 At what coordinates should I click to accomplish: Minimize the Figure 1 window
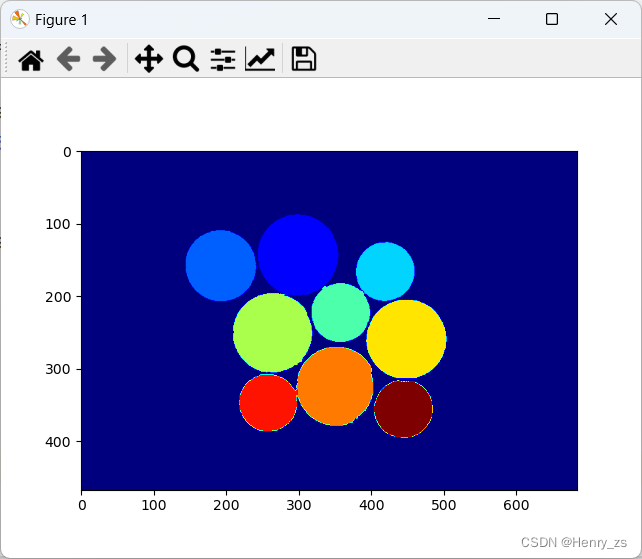[494, 19]
